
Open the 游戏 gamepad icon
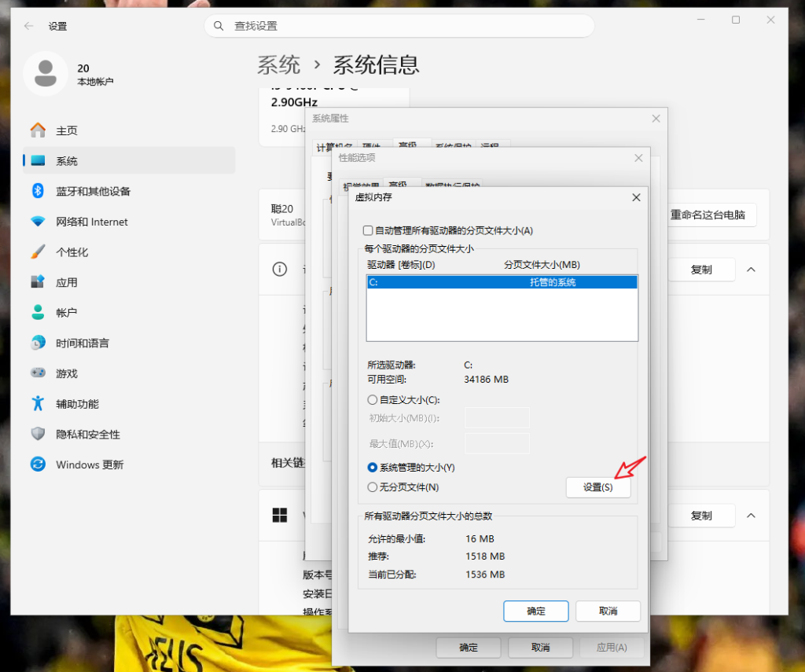tap(38, 373)
